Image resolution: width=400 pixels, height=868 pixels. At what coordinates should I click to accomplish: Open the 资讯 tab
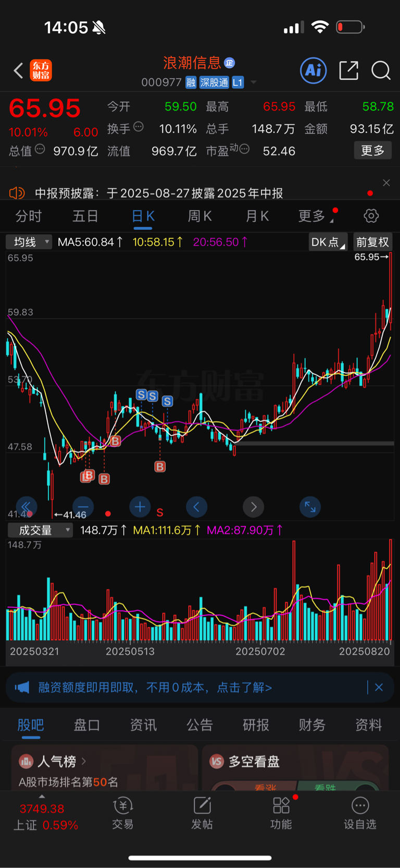(143, 725)
